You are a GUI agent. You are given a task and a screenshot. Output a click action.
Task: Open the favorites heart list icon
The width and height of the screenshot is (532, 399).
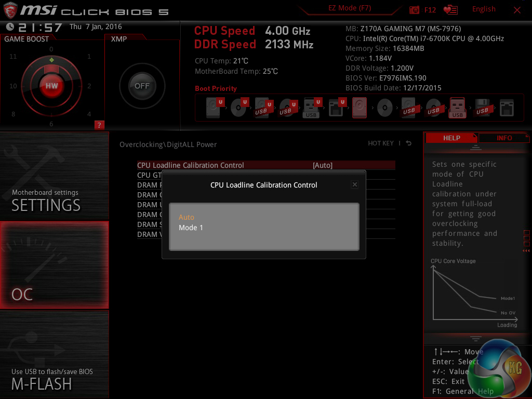pyautogui.click(x=450, y=10)
